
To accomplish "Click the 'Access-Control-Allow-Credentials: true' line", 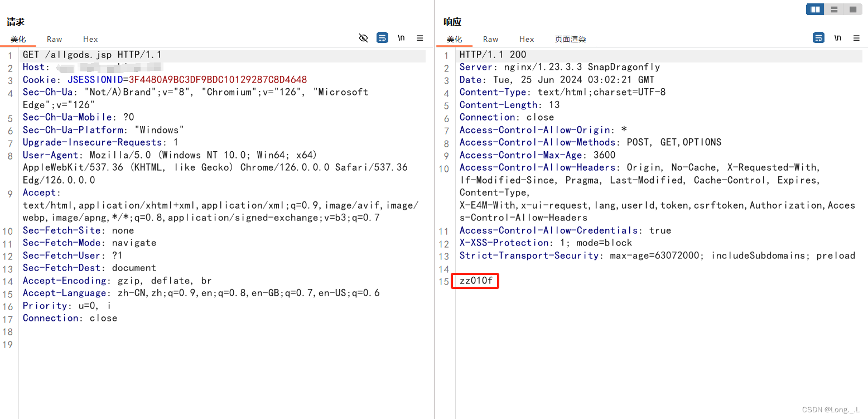I will pos(566,230).
